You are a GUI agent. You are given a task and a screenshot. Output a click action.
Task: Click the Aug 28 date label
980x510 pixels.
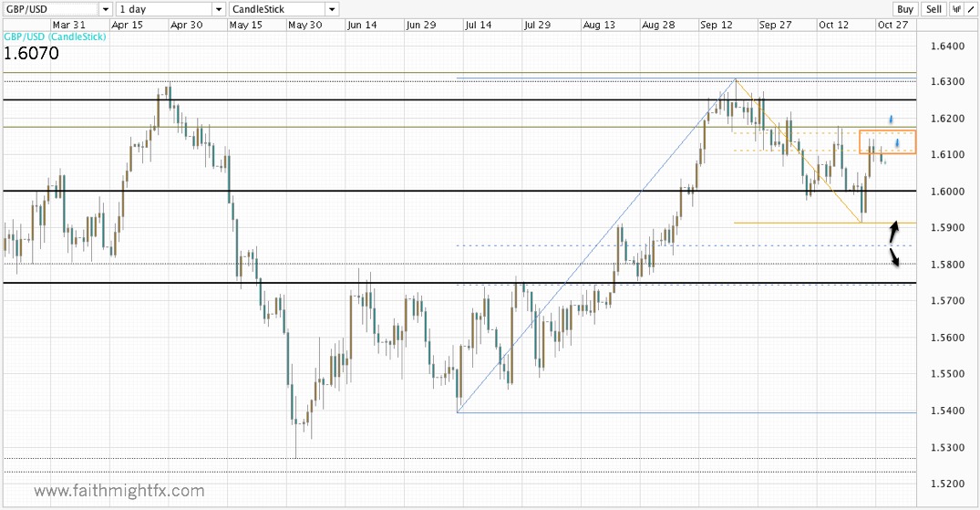[x=658, y=25]
